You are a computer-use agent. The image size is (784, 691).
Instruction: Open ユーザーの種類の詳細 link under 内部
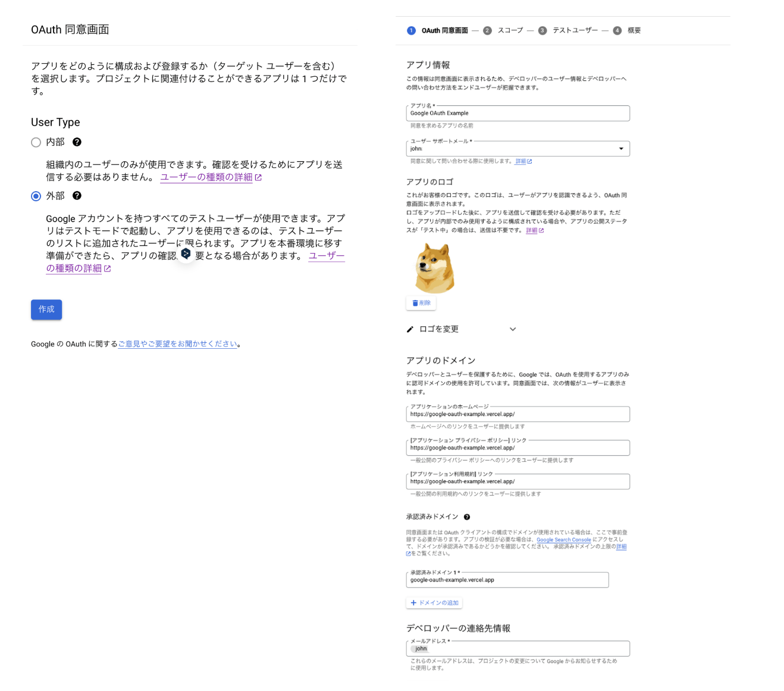point(211,177)
